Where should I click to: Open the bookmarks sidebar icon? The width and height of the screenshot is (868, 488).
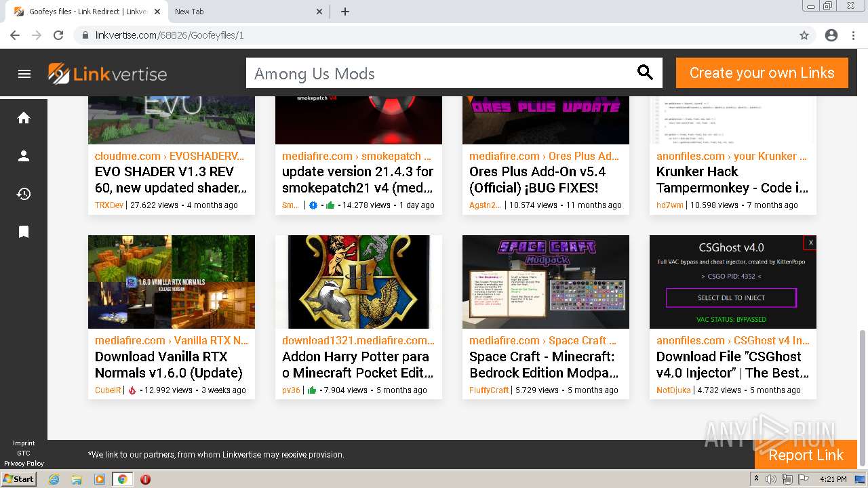(24, 232)
